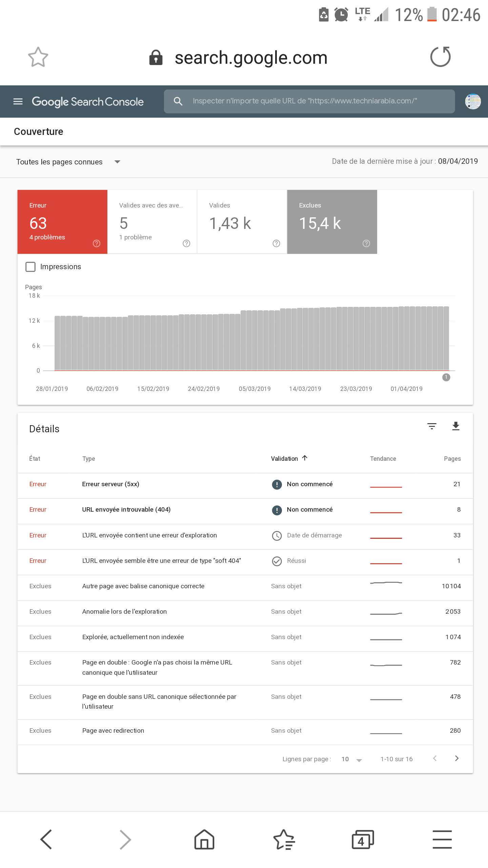
Task: Click the filter rows icon in Détails
Action: (x=432, y=426)
